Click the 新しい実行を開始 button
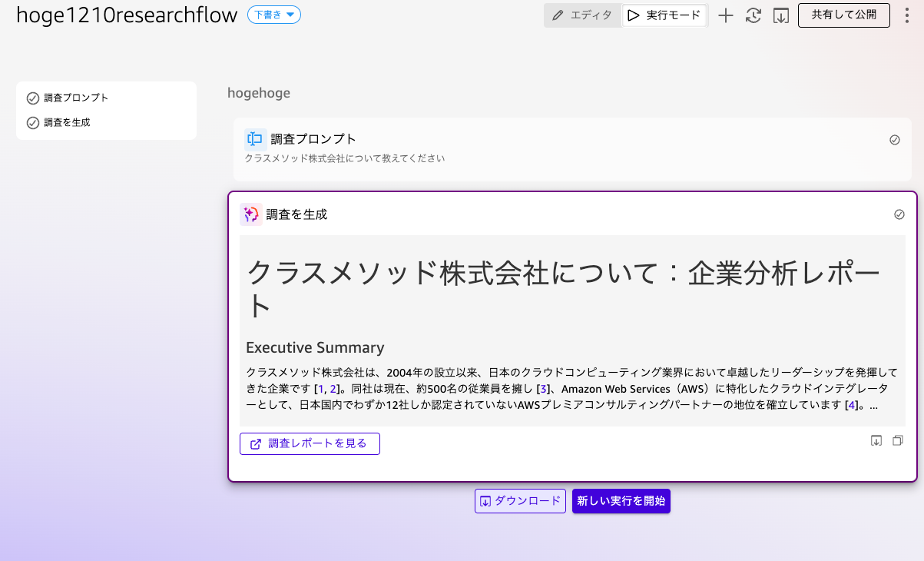This screenshot has height=561, width=924. tap(621, 500)
